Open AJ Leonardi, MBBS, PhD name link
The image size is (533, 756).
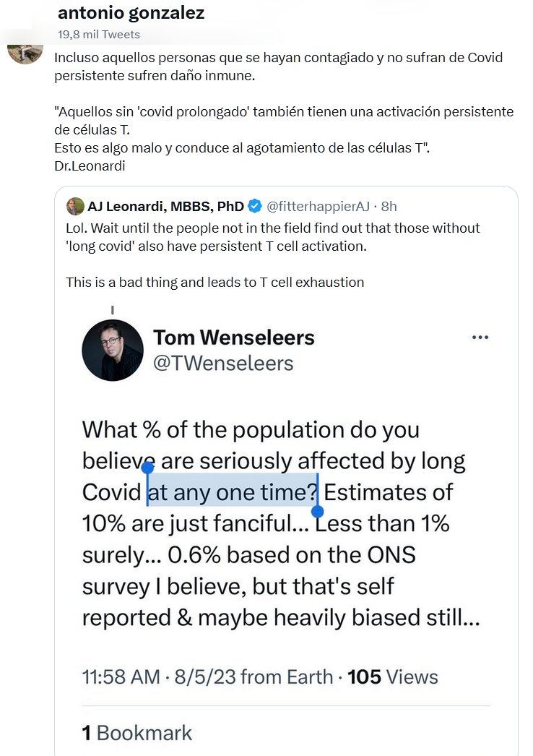(165, 207)
